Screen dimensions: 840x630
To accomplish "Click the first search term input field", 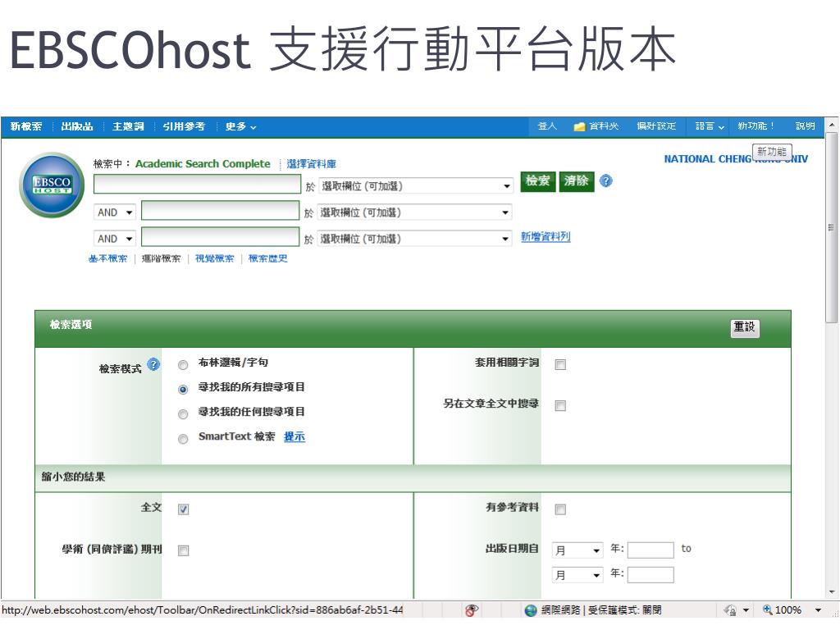I will click(197, 184).
